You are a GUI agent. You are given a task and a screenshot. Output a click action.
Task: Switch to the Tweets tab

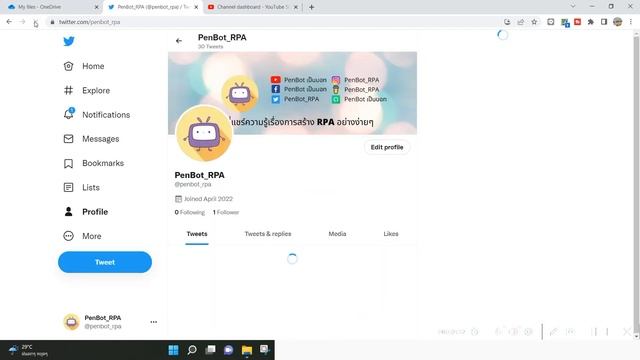(x=197, y=234)
